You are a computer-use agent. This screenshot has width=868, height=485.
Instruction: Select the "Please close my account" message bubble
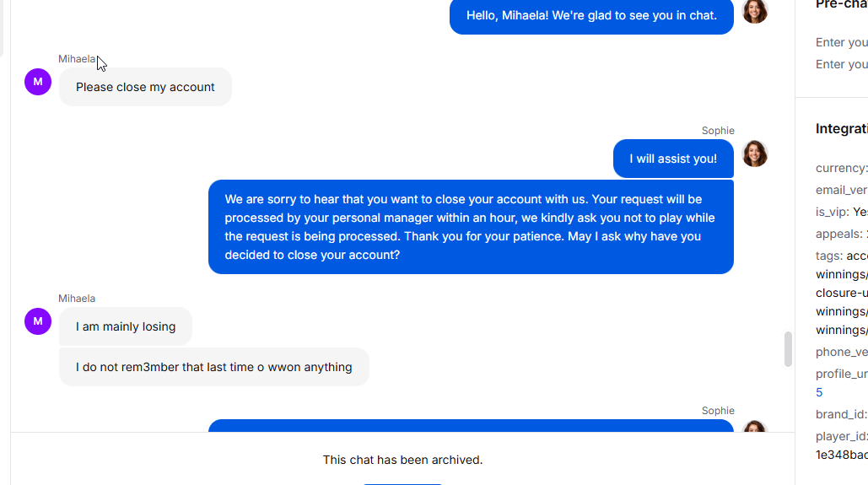145,87
